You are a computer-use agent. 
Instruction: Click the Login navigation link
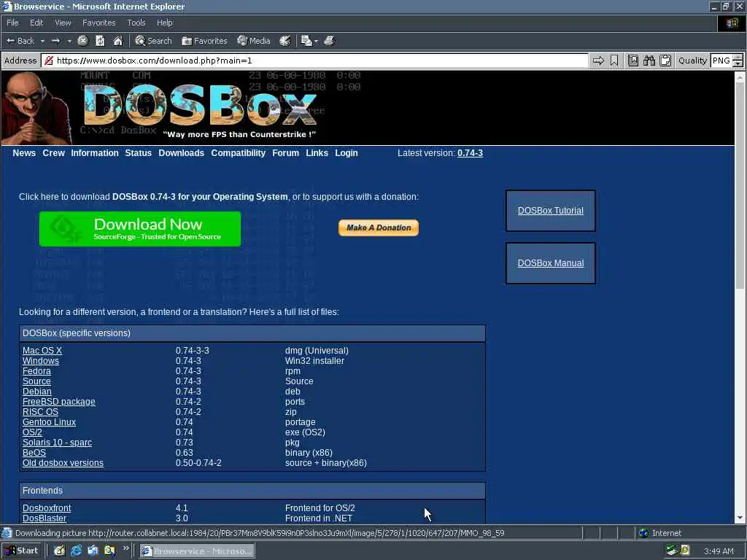click(346, 153)
